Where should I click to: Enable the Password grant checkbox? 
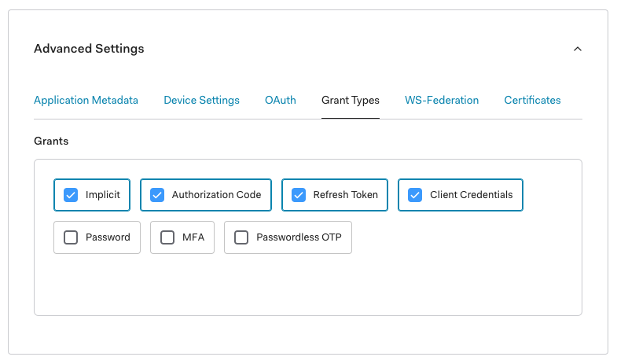71,237
